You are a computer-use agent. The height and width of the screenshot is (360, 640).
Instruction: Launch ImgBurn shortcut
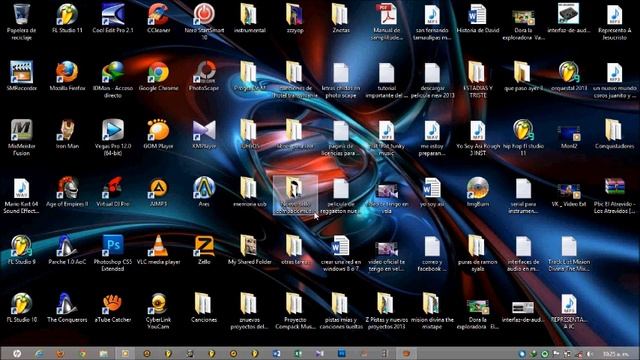point(478,192)
